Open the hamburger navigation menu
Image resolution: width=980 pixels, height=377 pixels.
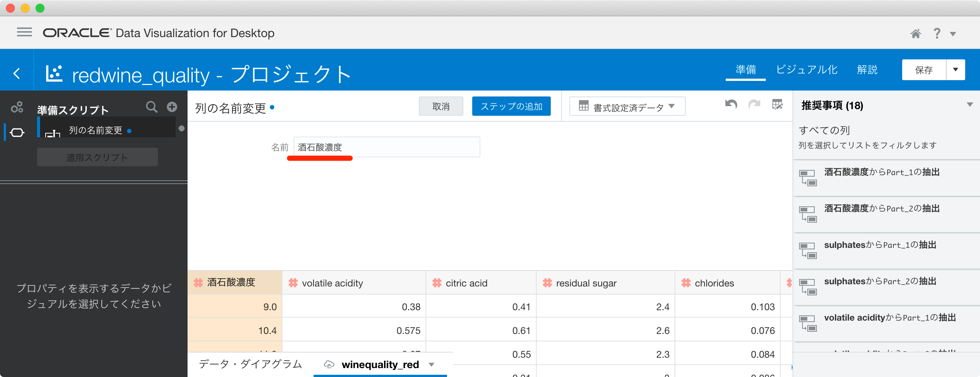24,32
